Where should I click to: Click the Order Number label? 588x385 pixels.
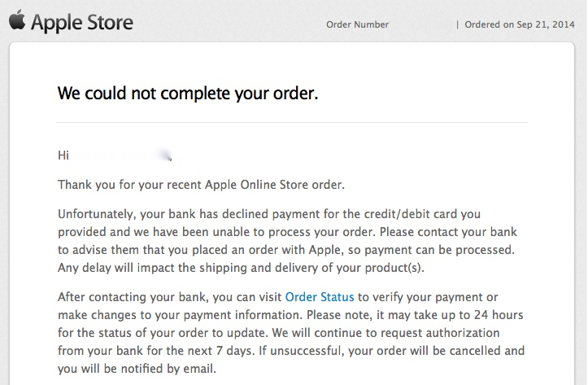pos(357,24)
